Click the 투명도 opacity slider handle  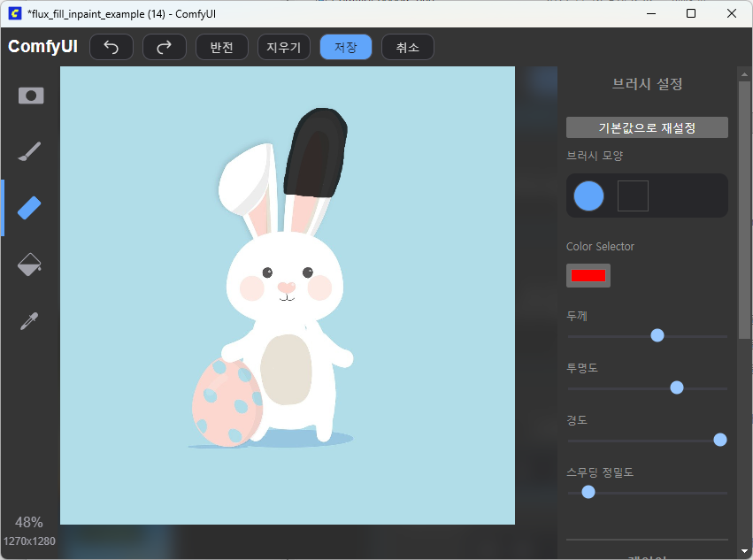[677, 387]
